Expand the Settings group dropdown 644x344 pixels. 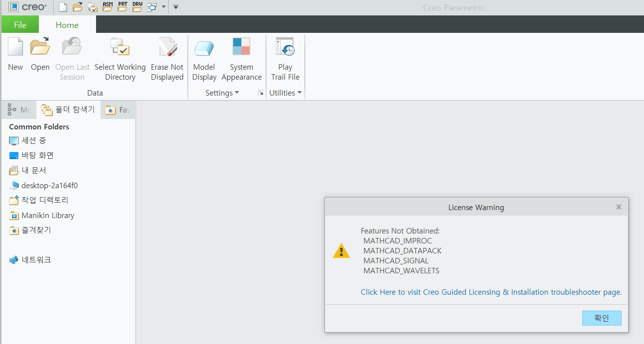[x=222, y=93]
